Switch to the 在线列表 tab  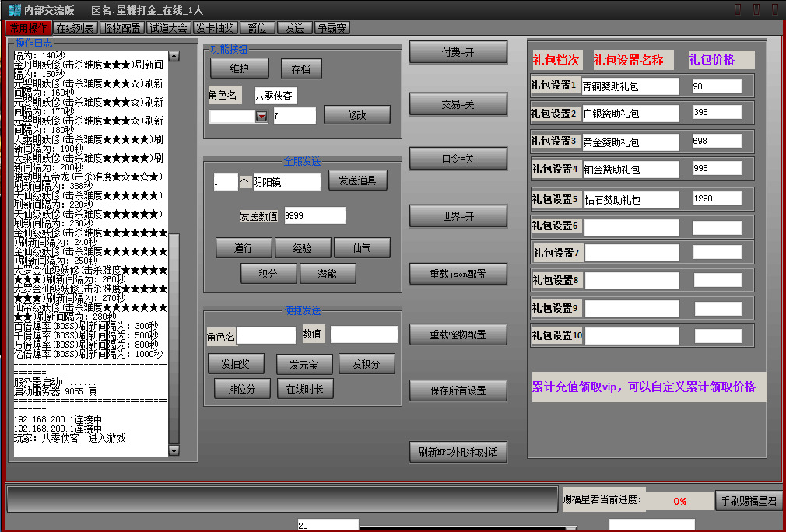click(75, 28)
